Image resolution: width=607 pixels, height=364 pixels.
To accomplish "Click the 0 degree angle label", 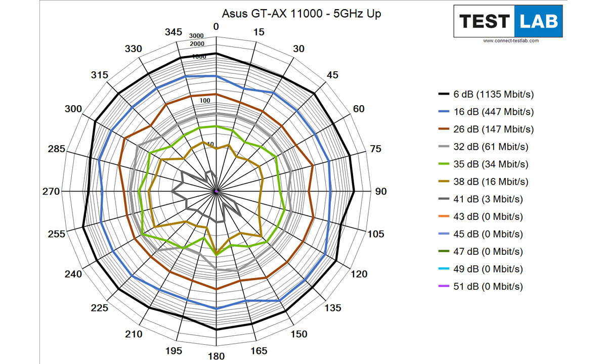I will click(x=216, y=27).
